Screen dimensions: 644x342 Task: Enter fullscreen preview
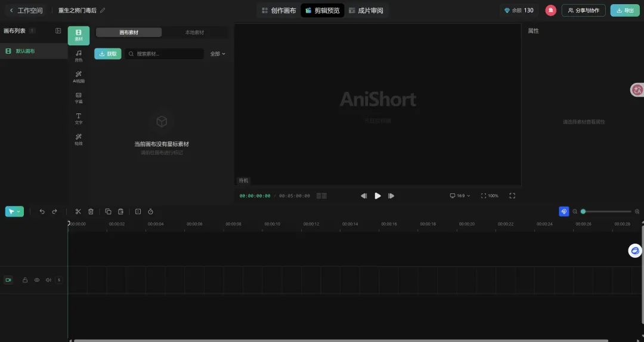(x=512, y=196)
